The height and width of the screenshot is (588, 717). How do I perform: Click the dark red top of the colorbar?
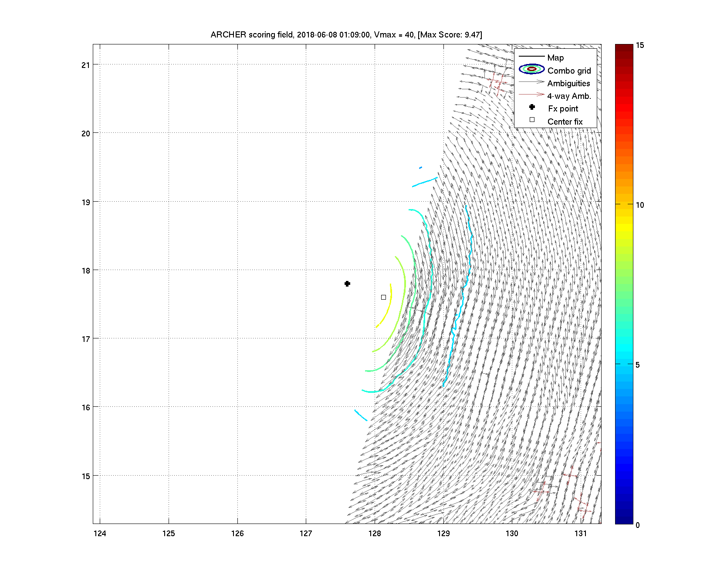624,47
